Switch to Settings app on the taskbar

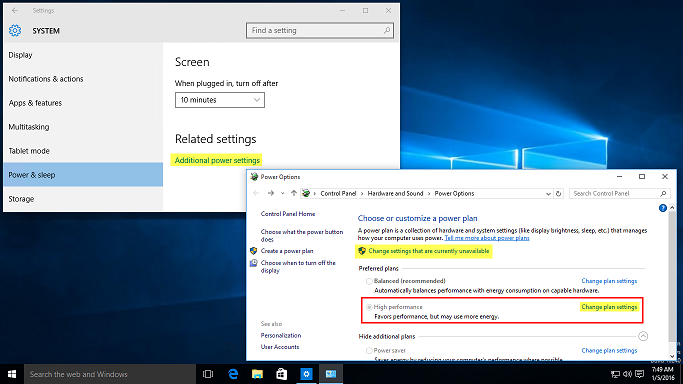pyautogui.click(x=306, y=374)
